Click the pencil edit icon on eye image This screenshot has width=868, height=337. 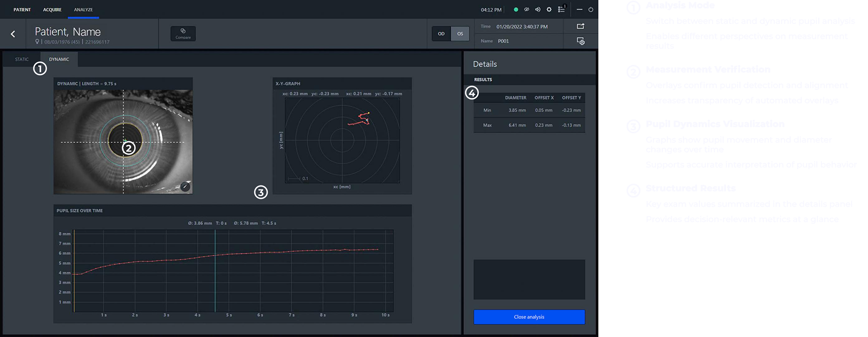(185, 186)
